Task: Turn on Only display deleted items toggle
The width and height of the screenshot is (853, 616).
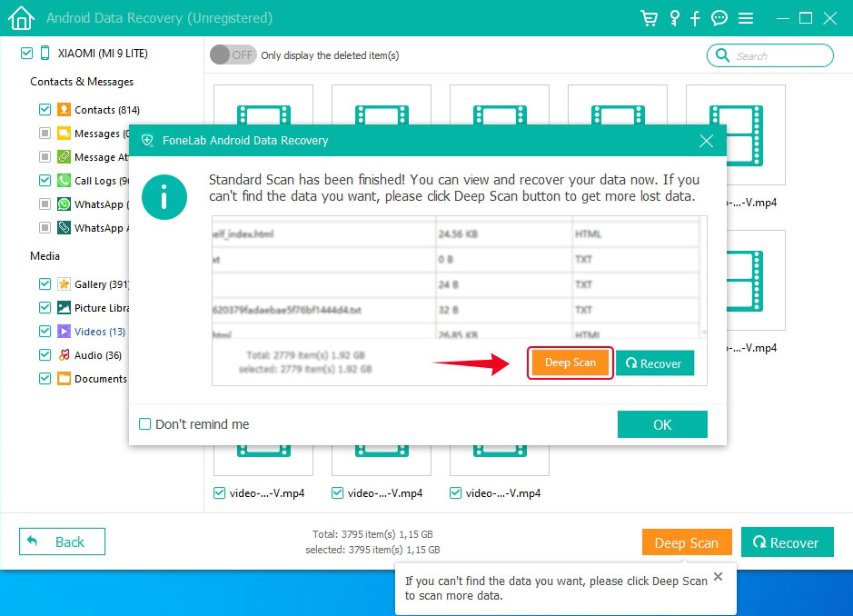Action: tap(233, 55)
